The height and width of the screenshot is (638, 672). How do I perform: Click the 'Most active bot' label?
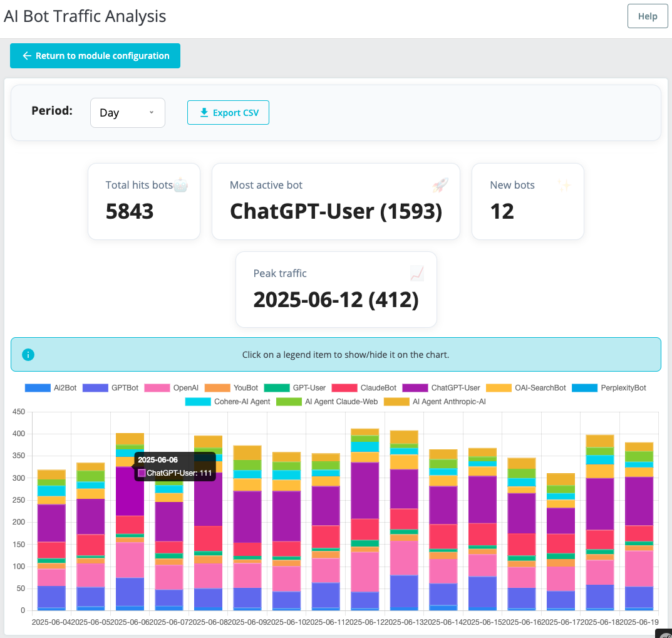[266, 186]
